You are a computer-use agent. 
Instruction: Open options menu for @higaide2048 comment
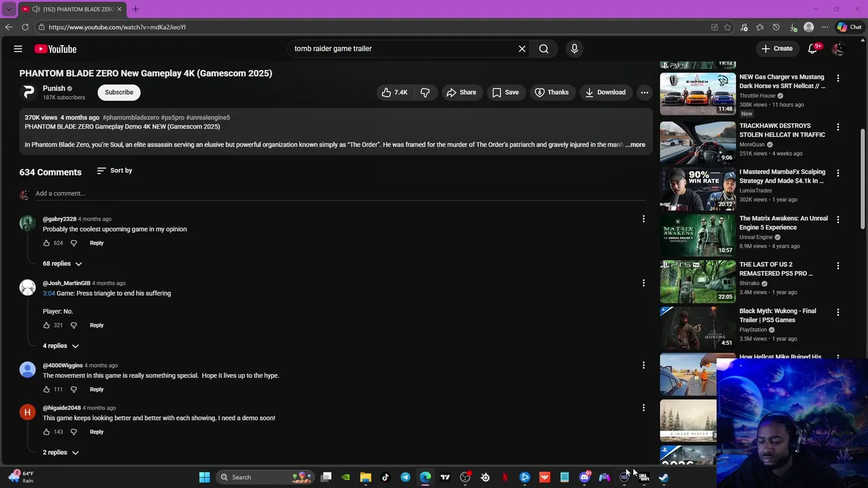tap(644, 408)
